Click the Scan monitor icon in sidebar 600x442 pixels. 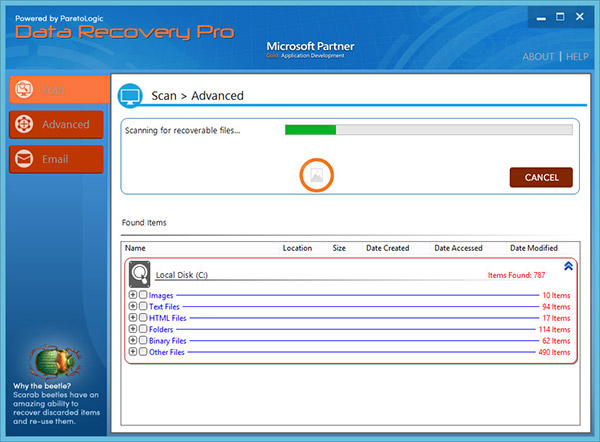(24, 91)
